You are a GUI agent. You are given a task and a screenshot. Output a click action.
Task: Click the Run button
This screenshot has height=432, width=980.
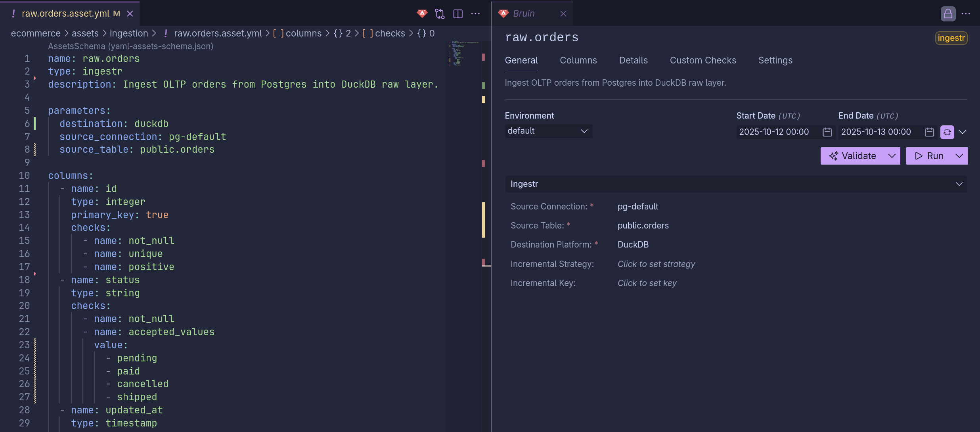[929, 156]
